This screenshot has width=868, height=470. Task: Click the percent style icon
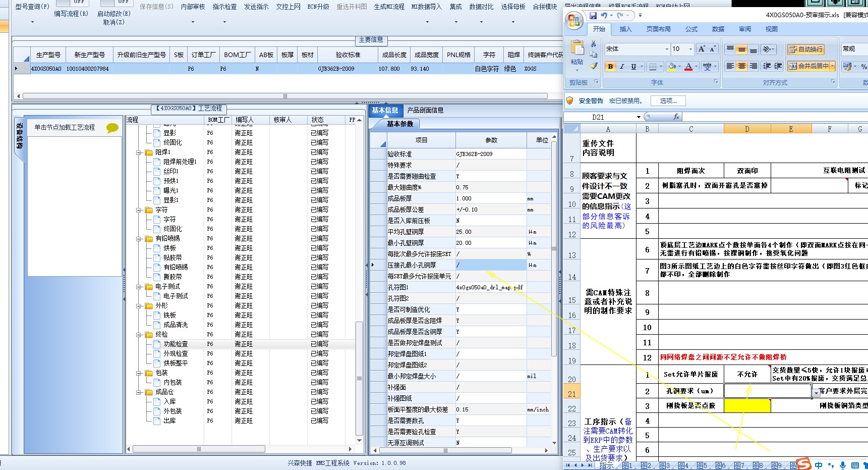[x=863, y=66]
